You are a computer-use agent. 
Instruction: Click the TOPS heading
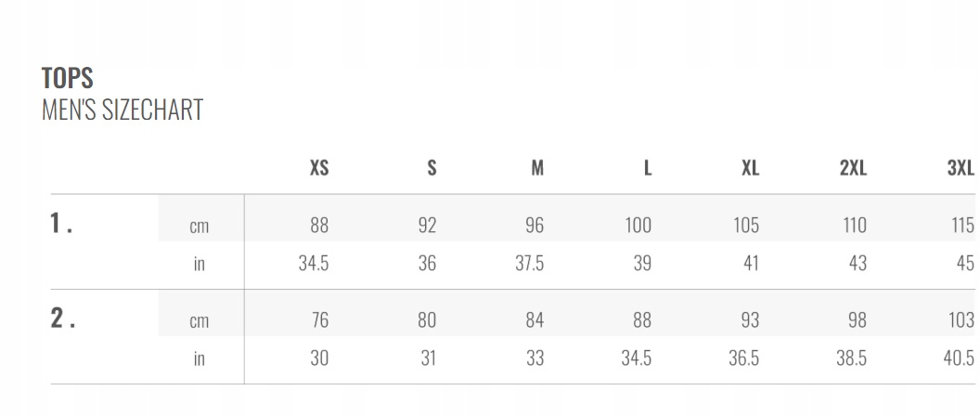(68, 78)
